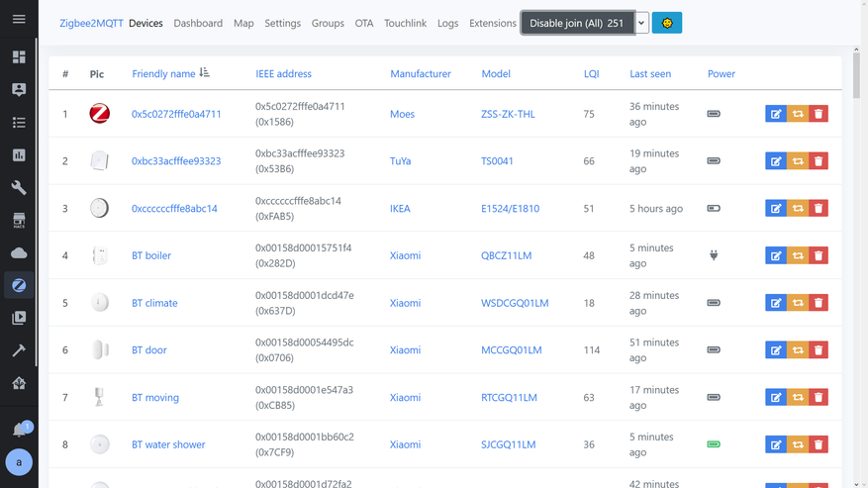
Task: Open the OTA tab
Action: click(x=363, y=24)
